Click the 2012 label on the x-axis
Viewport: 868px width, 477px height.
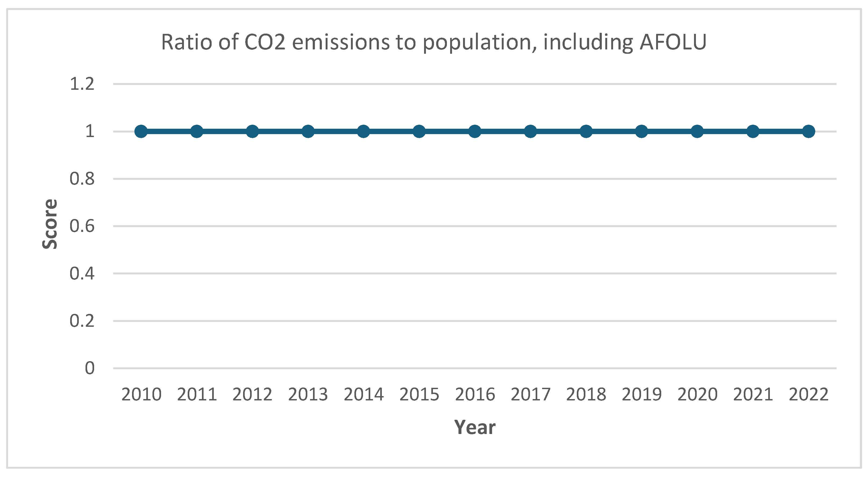(252, 394)
